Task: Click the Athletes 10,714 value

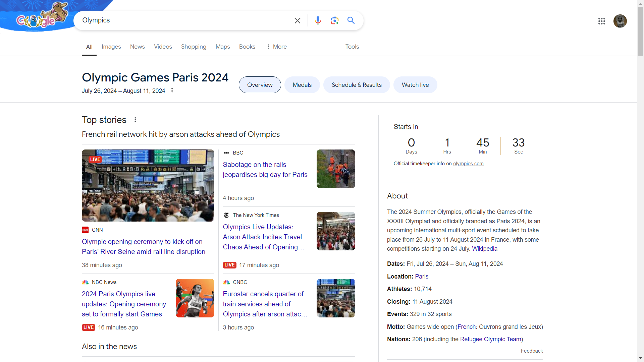Action: click(423, 289)
